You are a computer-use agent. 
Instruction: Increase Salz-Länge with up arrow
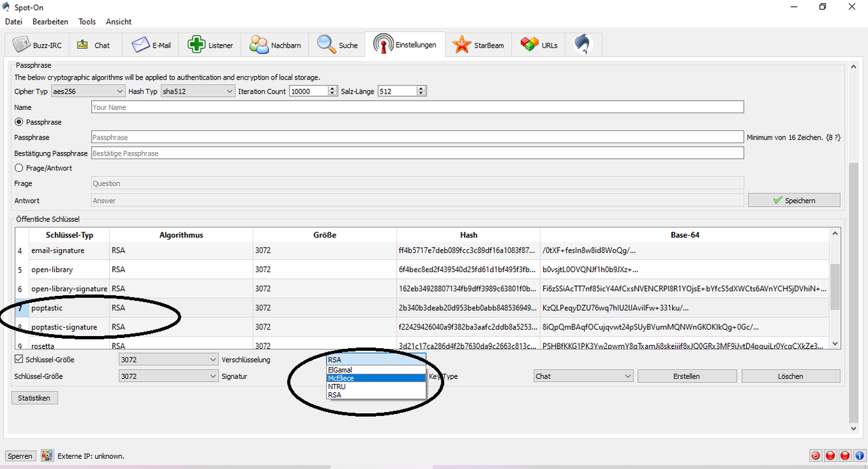(x=421, y=88)
